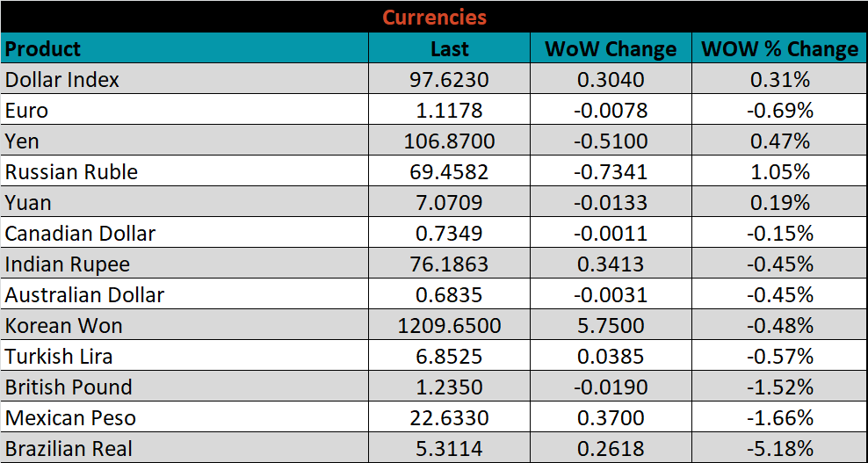Click the WoW Change column header
Viewport: 868px width, 463px height.
(611, 49)
